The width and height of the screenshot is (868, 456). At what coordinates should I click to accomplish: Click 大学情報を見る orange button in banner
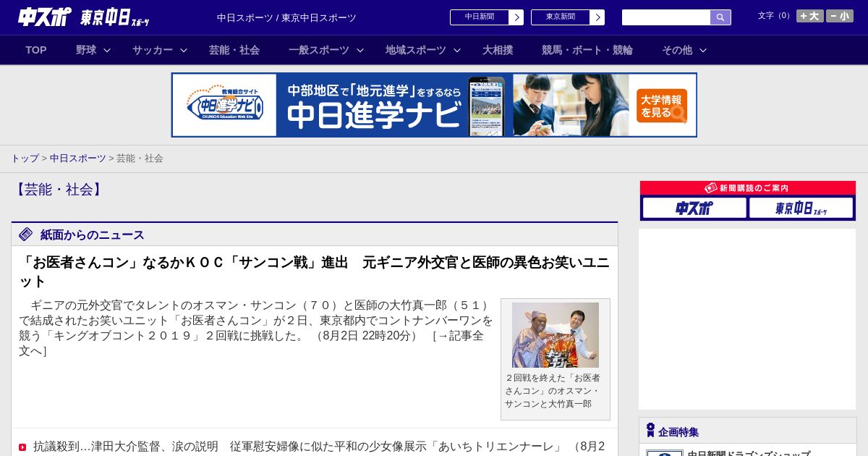tap(662, 106)
